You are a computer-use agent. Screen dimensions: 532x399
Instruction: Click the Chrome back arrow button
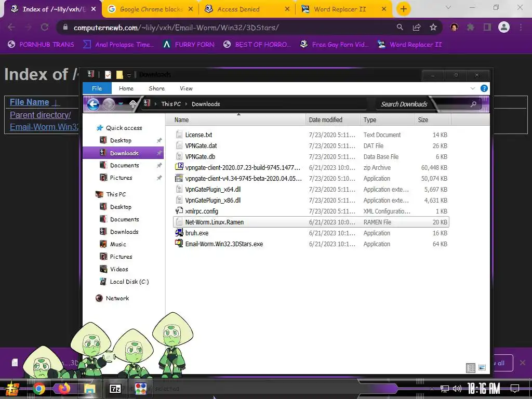[11, 28]
